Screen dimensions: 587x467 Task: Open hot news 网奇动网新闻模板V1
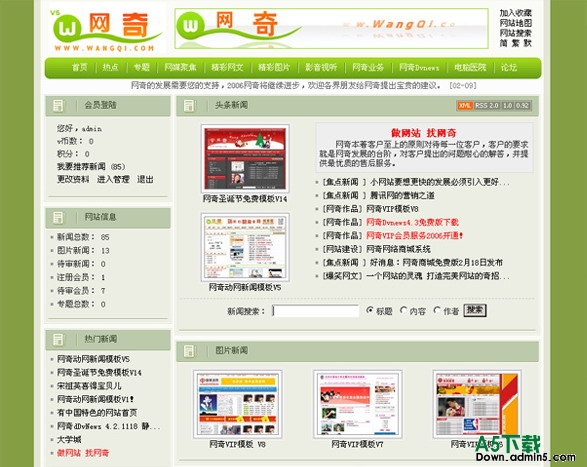pyautogui.click(x=95, y=399)
